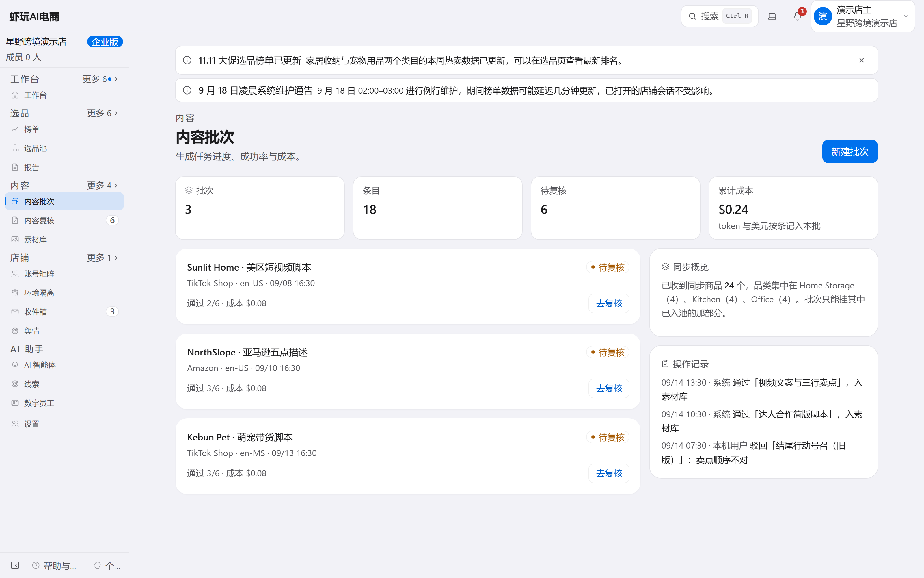Go to 工作台 in the sidebar
The image size is (924, 578).
click(x=64, y=95)
